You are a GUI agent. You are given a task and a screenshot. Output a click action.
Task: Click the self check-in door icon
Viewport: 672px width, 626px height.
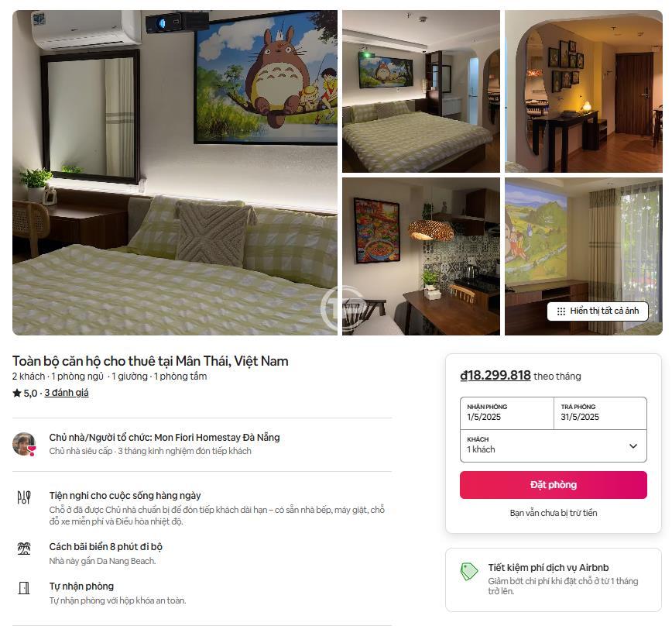tap(24, 588)
